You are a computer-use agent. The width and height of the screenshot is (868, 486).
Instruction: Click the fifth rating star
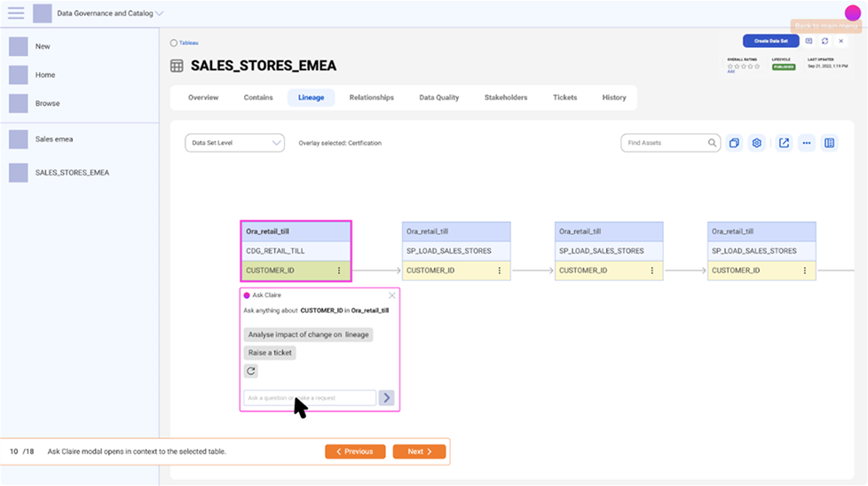[757, 67]
